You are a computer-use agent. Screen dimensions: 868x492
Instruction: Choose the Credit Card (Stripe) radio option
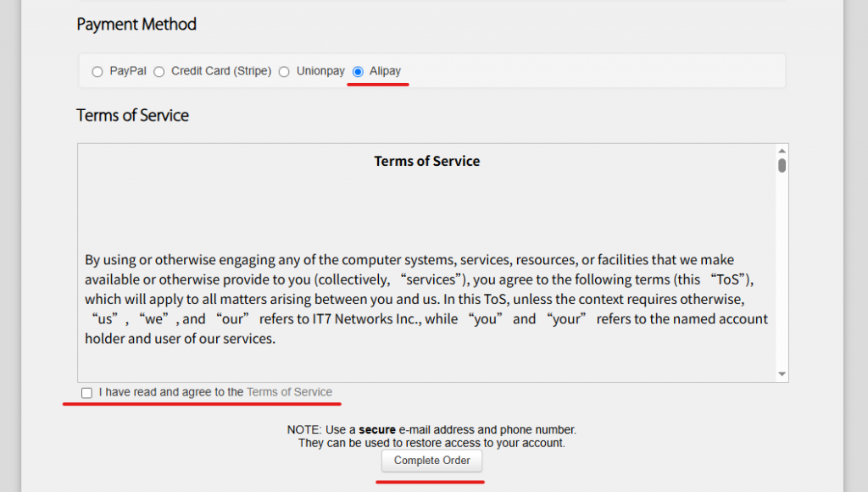click(159, 72)
